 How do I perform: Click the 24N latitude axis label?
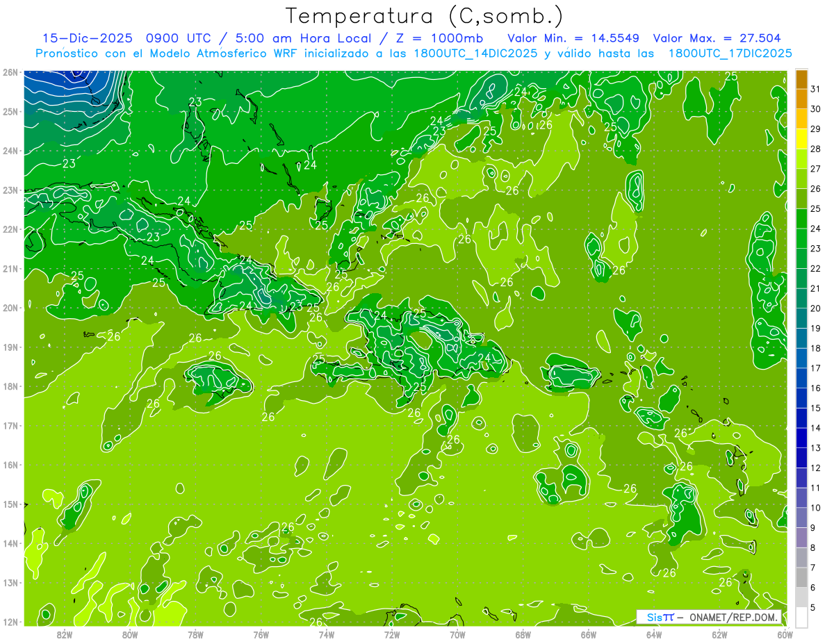(x=10, y=151)
